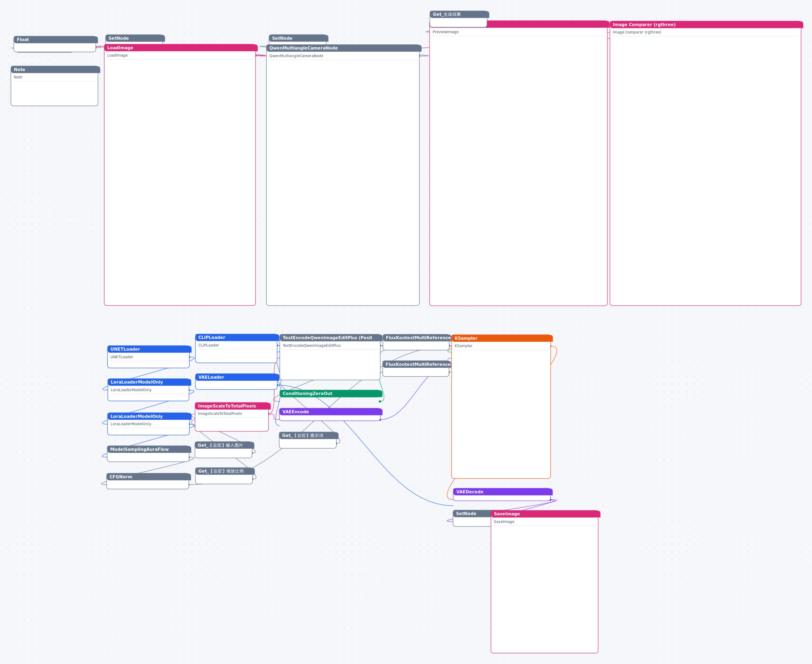
Task: Click the ConditioningZeroOut green output dot
Action: 380,401
